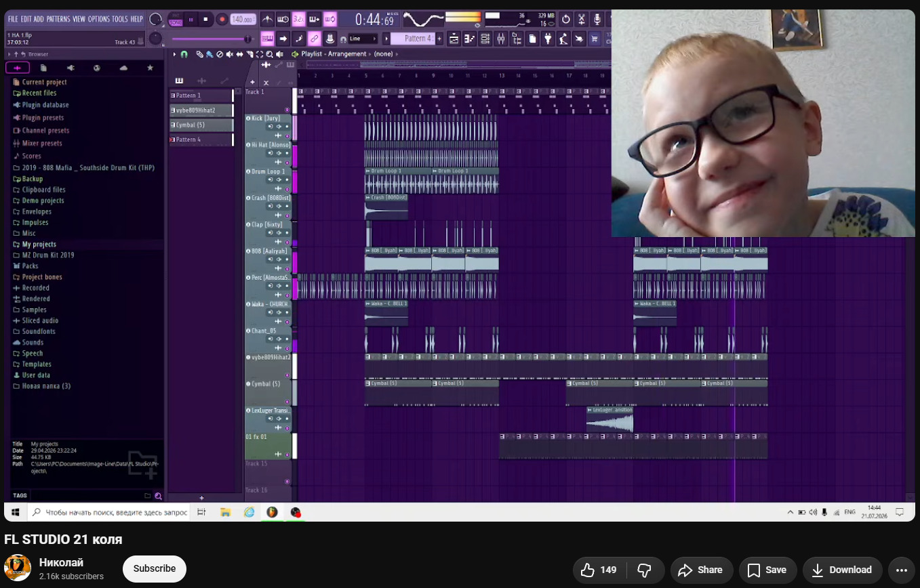Toggle the Playlist snap magnet
Viewport: 920px width, 588px height.
pyautogui.click(x=184, y=54)
